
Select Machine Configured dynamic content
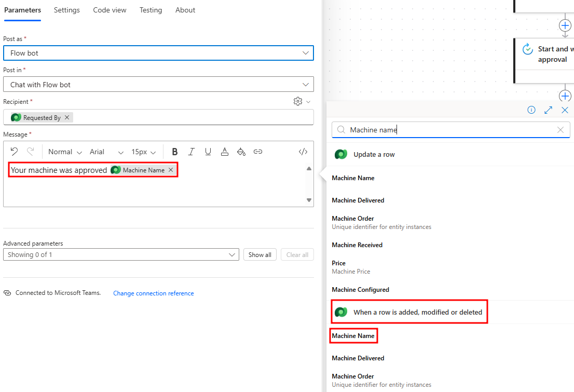pos(361,290)
